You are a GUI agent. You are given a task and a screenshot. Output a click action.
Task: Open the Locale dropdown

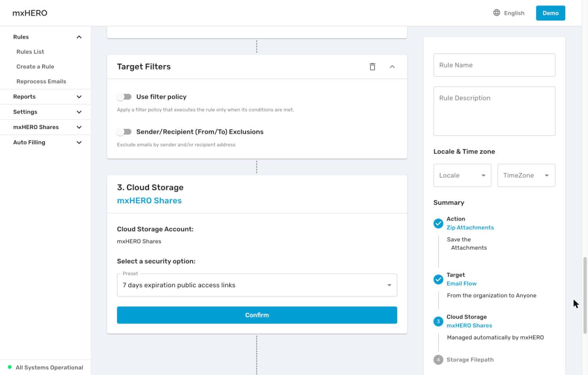(x=462, y=176)
